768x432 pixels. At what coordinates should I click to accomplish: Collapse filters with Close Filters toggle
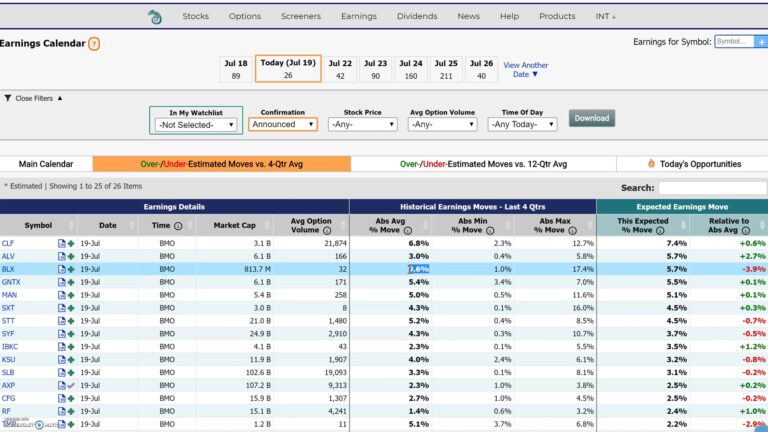pos(33,98)
